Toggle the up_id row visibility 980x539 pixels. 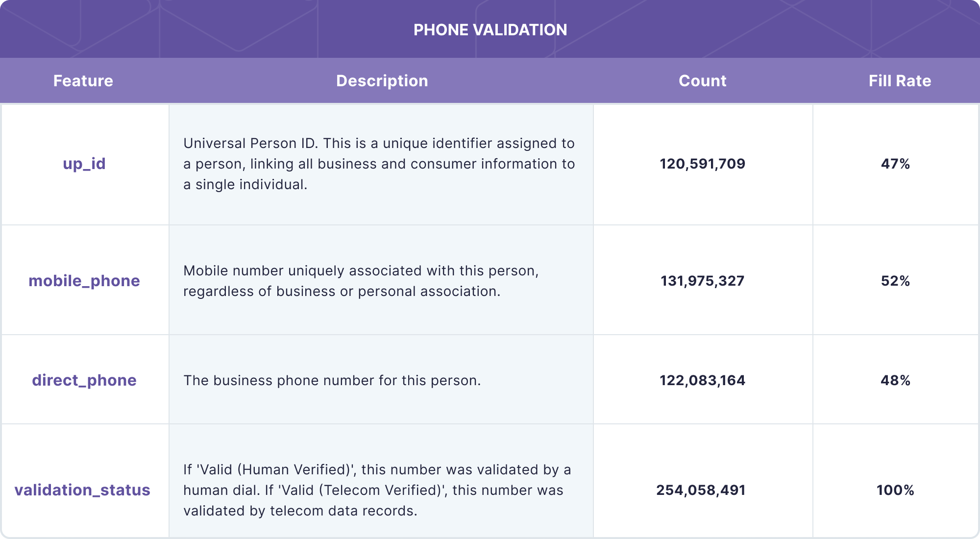coord(84,163)
